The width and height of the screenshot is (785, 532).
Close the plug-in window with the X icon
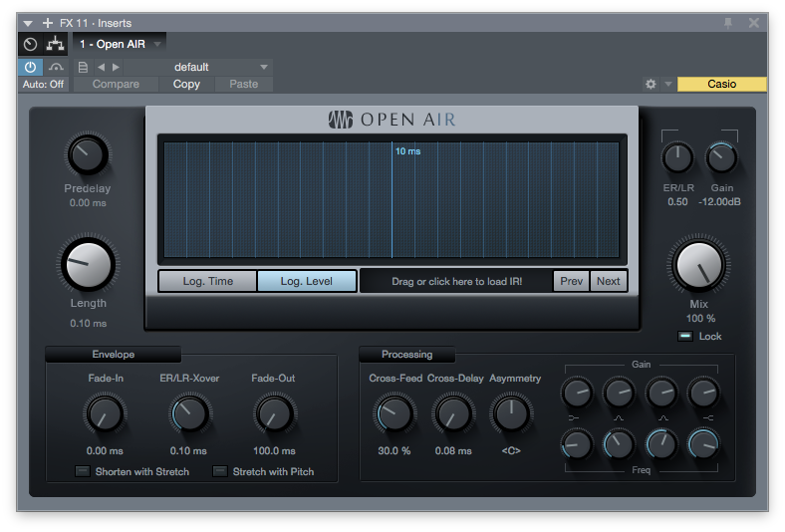[753, 23]
